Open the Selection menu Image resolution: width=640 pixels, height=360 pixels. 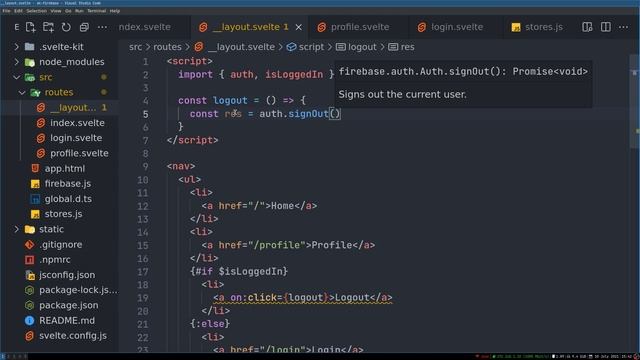pyautogui.click(x=37, y=11)
